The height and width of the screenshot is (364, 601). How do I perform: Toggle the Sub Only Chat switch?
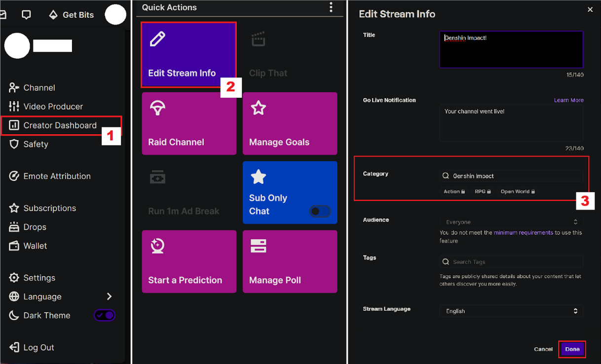pyautogui.click(x=320, y=212)
